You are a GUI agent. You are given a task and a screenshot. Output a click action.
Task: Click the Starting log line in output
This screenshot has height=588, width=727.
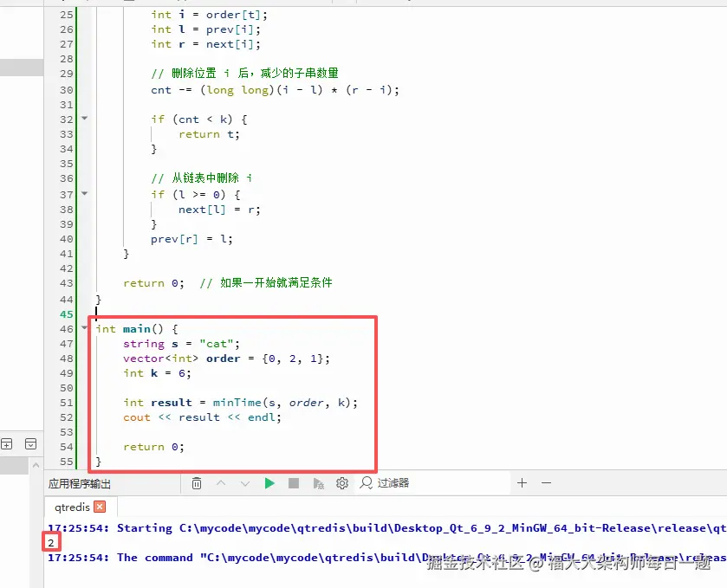pos(387,528)
